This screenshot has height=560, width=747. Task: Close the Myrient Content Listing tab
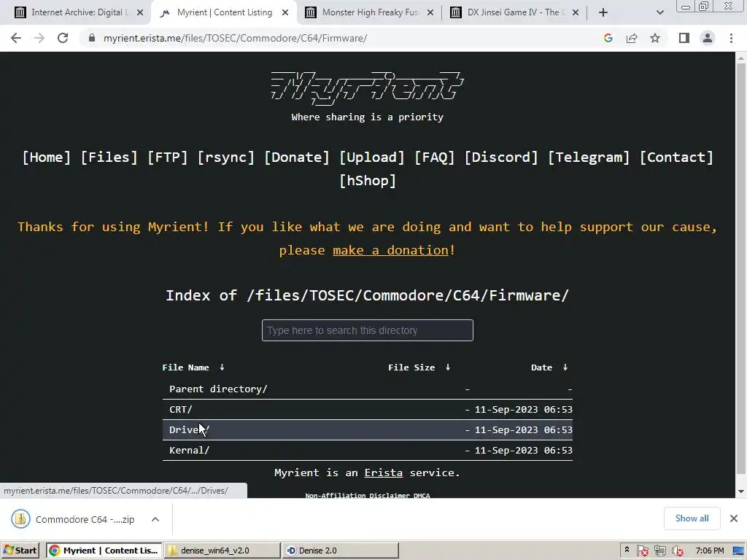pyautogui.click(x=285, y=12)
